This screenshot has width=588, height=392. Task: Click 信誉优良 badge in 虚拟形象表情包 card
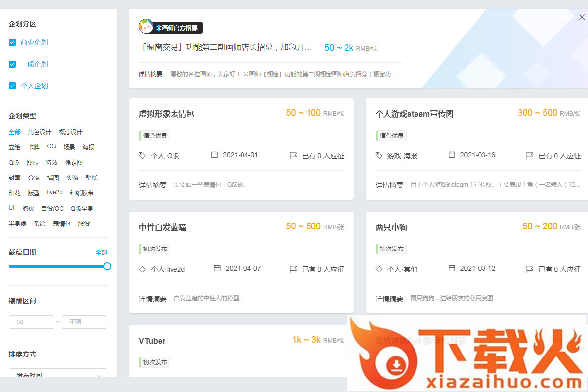tap(154, 136)
